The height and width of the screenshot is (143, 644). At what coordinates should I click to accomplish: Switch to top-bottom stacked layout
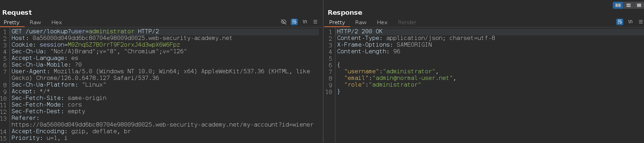pyautogui.click(x=628, y=5)
